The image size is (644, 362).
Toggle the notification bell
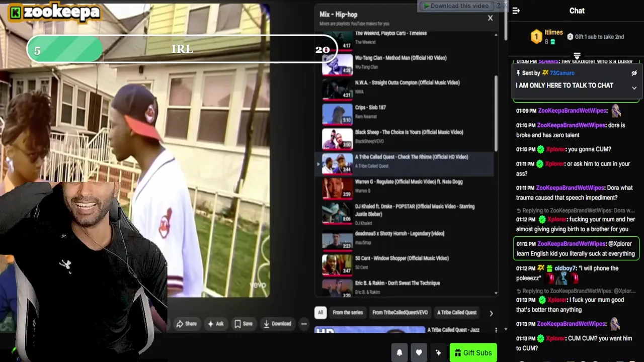tap(399, 353)
